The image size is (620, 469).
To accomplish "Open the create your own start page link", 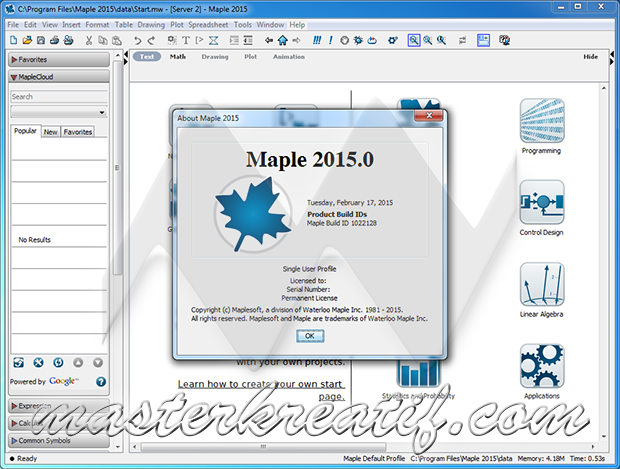I will click(261, 390).
